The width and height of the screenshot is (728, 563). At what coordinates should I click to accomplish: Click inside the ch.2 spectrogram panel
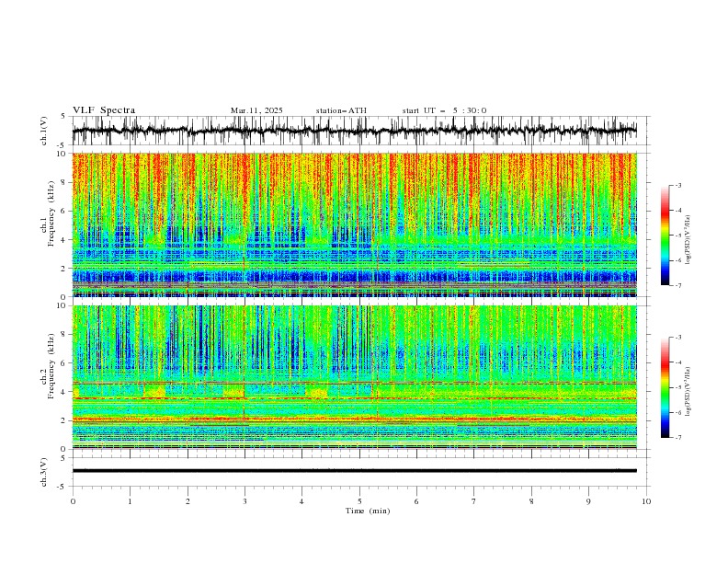point(354,377)
